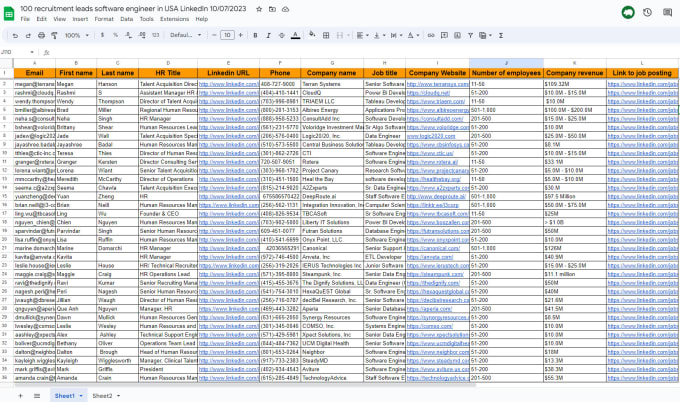The image size is (680, 402).
Task: Open the Tools menu
Action: [x=147, y=19]
